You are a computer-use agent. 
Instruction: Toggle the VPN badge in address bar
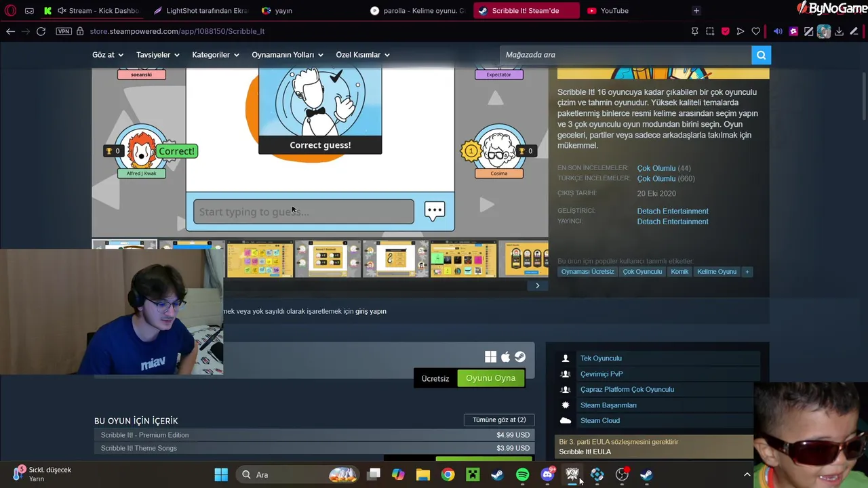click(64, 31)
